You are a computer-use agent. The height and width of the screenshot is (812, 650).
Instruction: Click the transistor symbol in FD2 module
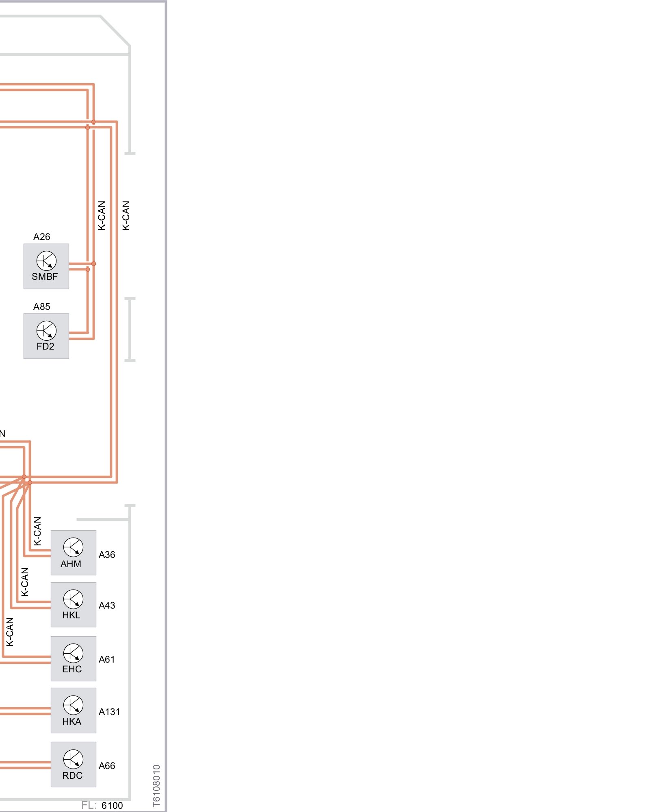tap(46, 330)
